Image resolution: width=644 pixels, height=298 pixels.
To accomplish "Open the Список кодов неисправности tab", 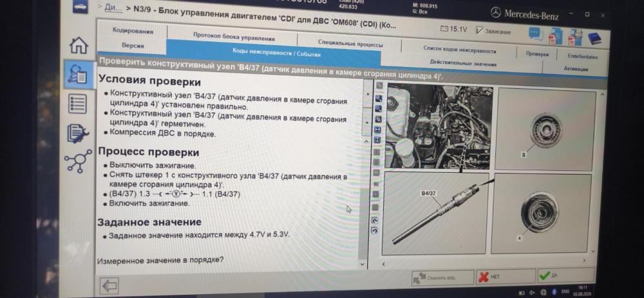I will (459, 50).
